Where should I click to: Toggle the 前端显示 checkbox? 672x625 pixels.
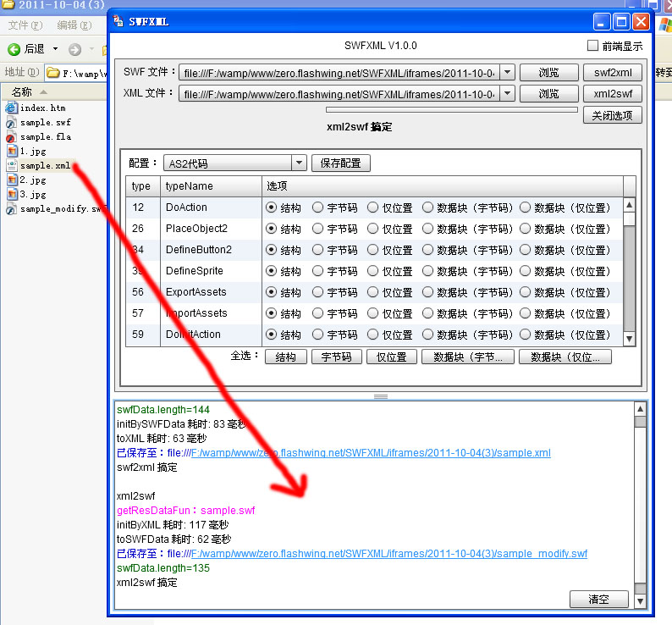click(592, 46)
